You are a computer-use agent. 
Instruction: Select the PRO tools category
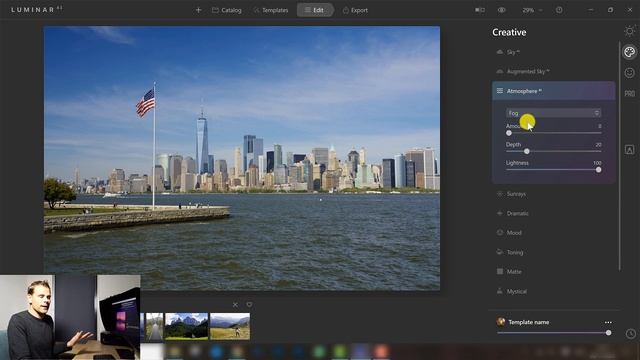(x=629, y=93)
